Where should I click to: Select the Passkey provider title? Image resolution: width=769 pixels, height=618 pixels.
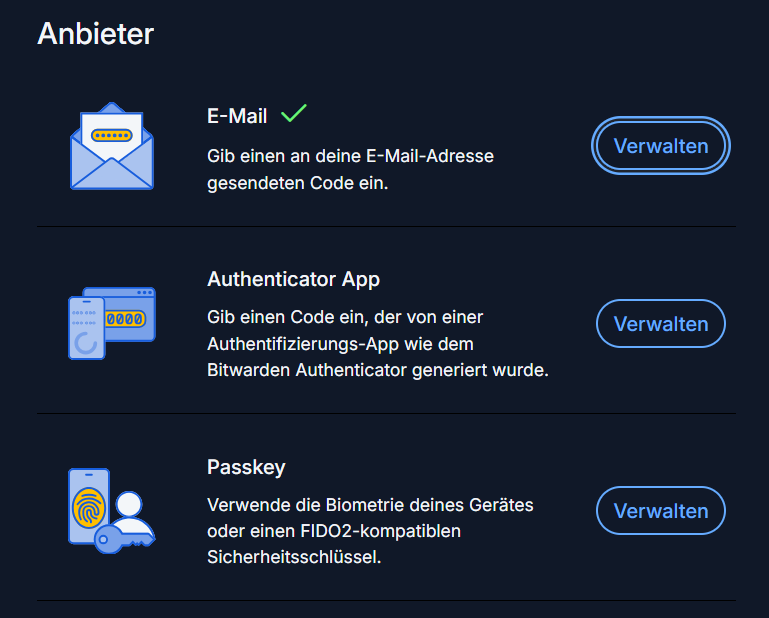[x=246, y=467]
